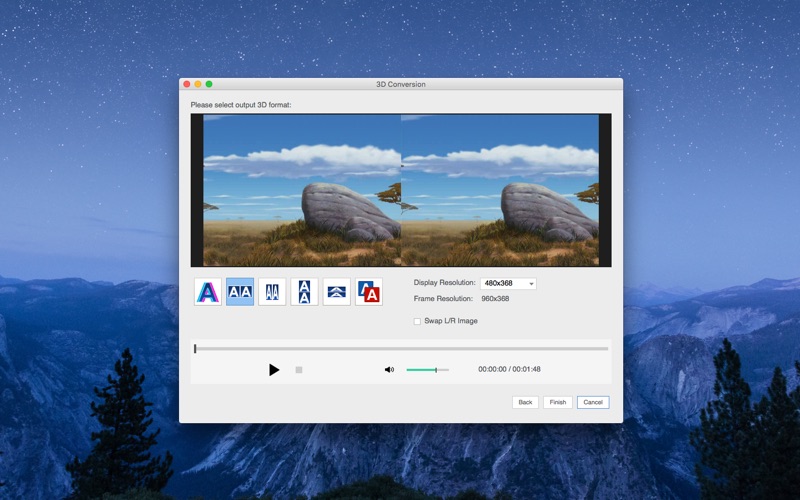
Task: Minimize the 3D Conversion window
Action: click(198, 84)
